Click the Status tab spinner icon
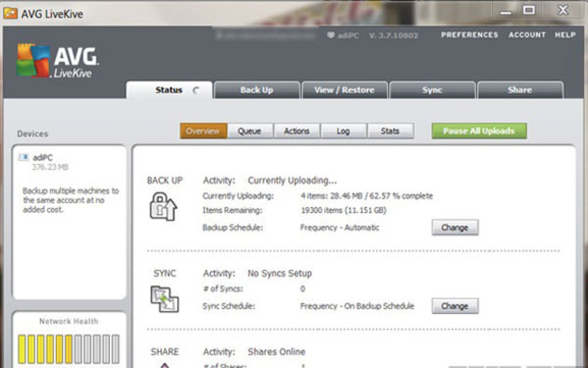 click(196, 90)
